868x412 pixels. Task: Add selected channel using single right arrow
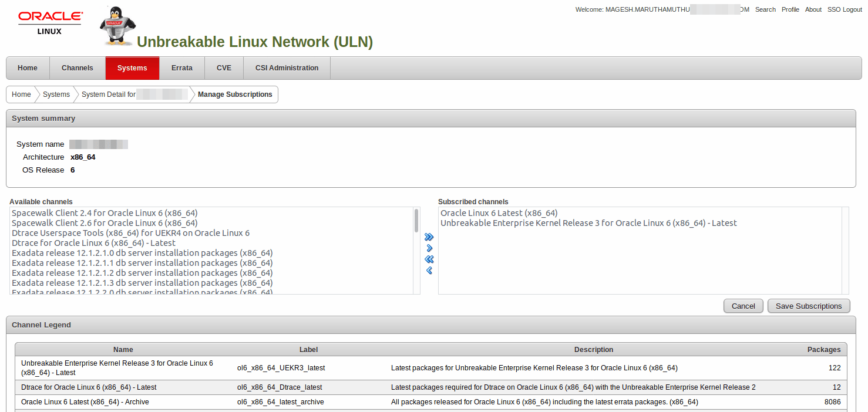pos(429,248)
